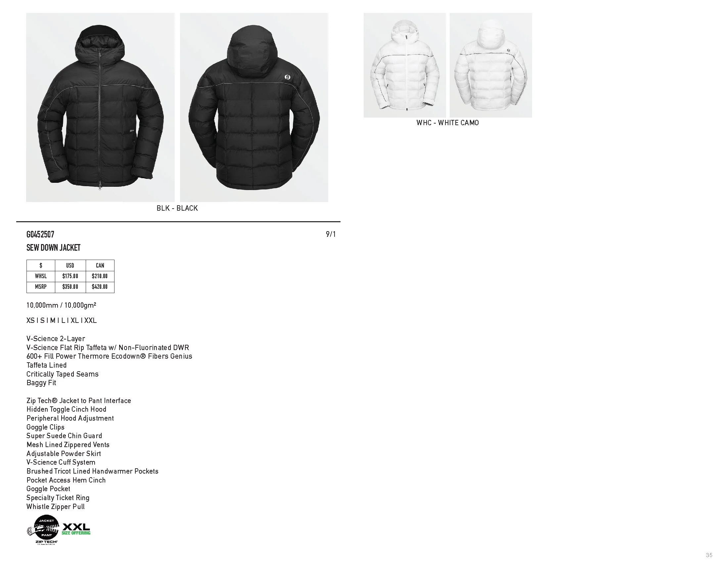
Task: Click the G0452507 style number
Action: coord(40,234)
